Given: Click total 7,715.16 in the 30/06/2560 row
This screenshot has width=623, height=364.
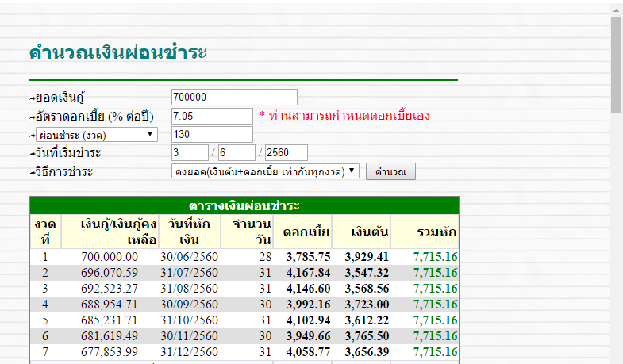Looking at the screenshot, I should pos(435,257).
